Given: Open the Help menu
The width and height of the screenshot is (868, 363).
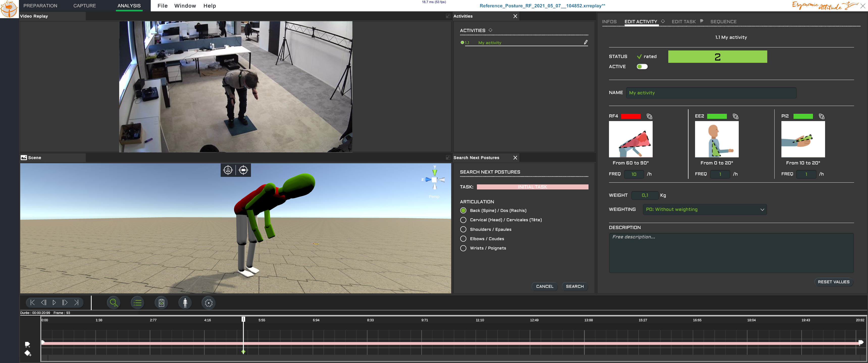Looking at the screenshot, I should click(x=210, y=6).
